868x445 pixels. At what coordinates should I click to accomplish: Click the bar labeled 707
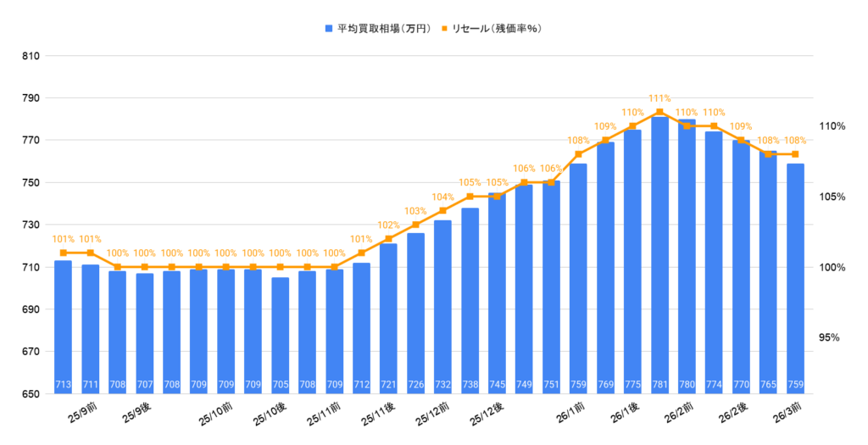144,334
